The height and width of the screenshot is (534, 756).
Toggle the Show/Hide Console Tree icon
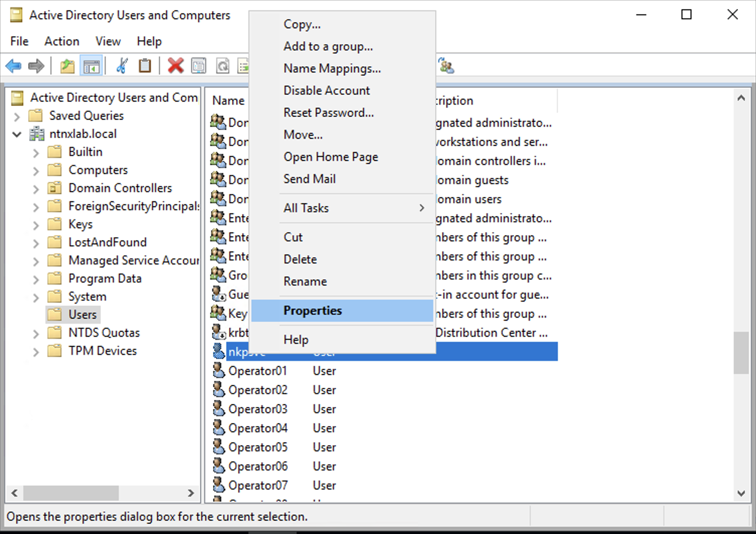[91, 66]
